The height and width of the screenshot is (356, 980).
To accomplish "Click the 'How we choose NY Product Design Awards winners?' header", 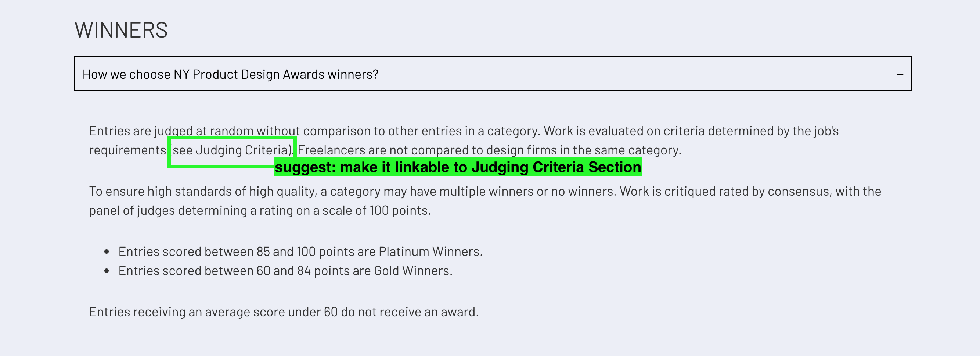I will click(x=493, y=74).
